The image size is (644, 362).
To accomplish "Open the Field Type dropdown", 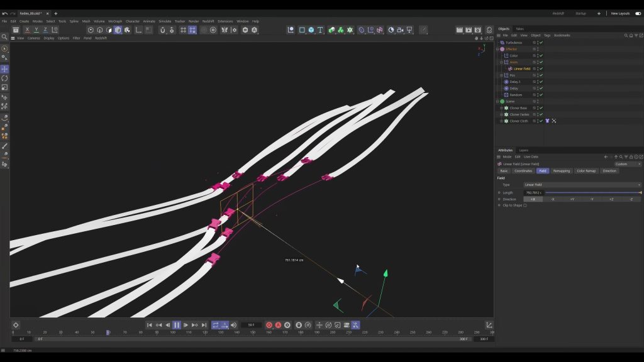I will [582, 185].
